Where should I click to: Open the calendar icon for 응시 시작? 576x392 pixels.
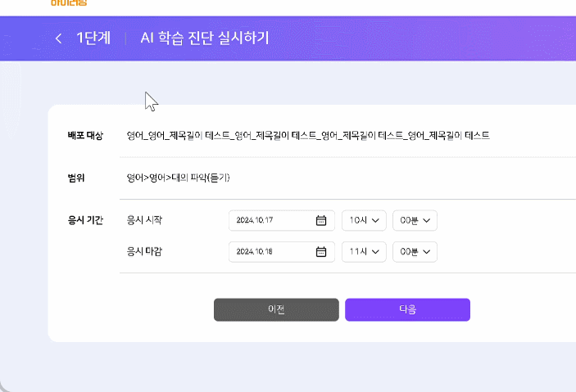click(x=321, y=220)
